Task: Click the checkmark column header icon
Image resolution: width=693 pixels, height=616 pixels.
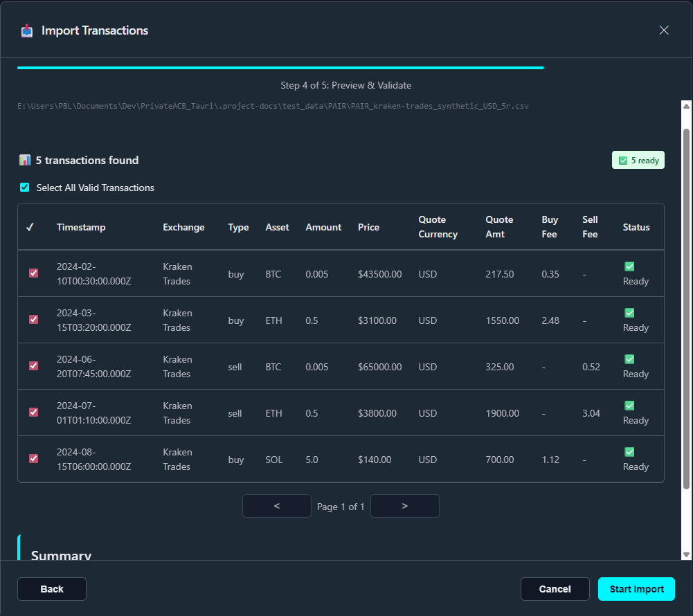Action: point(30,227)
